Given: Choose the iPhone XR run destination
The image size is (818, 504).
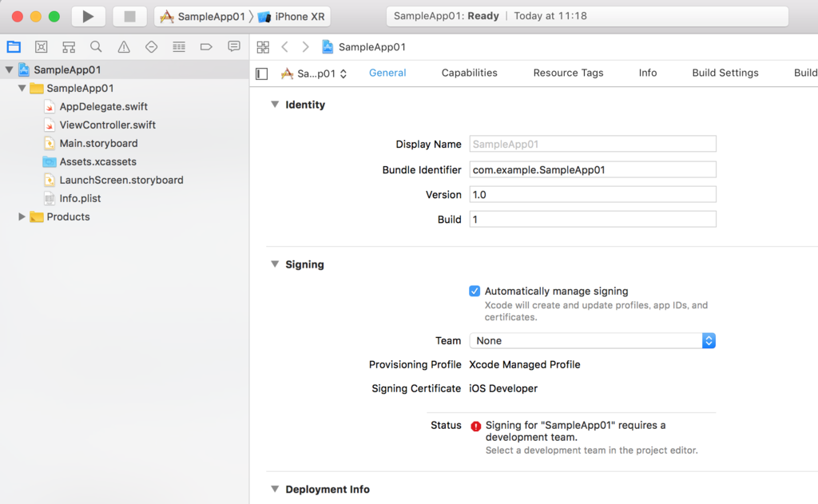Looking at the screenshot, I should point(291,17).
